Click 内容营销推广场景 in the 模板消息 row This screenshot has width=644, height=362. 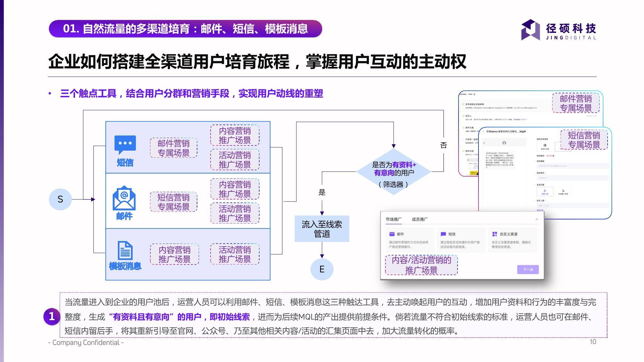[175, 255]
